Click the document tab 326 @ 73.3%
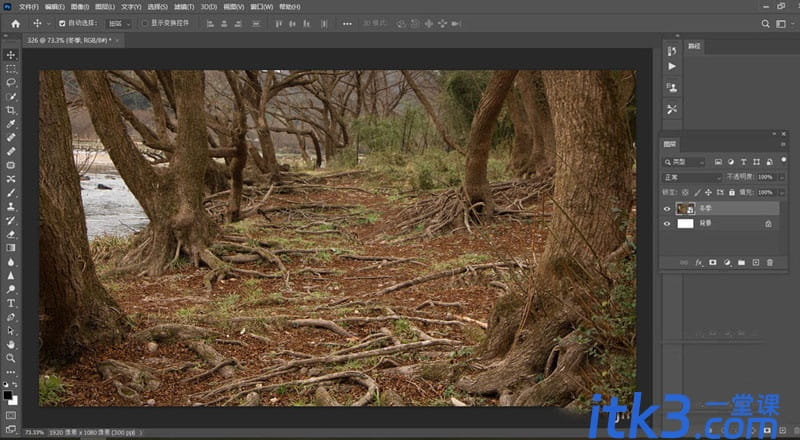Viewport: 800px width, 440px height. (x=69, y=40)
